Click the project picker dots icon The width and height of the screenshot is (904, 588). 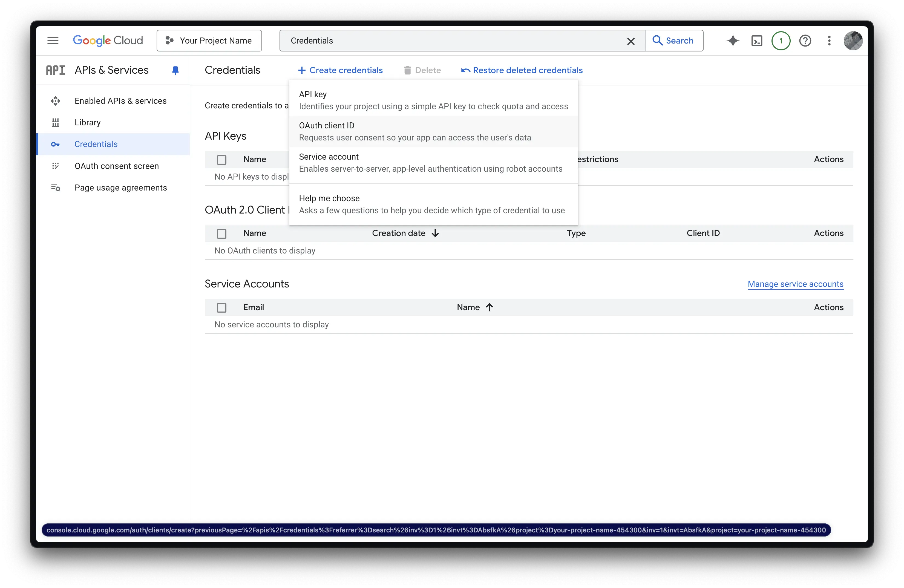[x=169, y=41]
